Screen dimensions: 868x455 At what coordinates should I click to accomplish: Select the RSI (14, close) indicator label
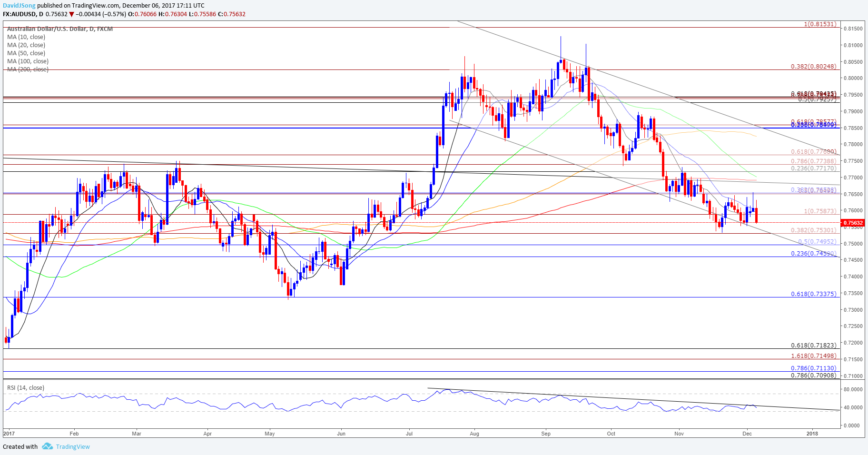26,388
